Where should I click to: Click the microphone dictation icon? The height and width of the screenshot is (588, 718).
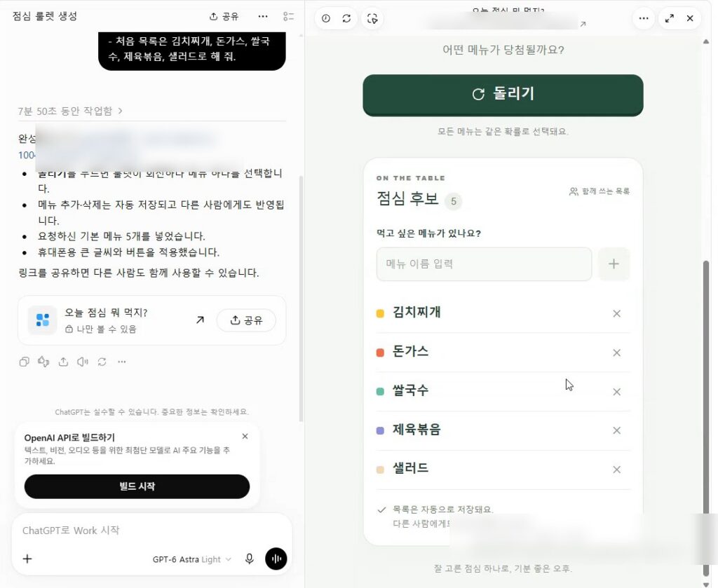click(x=249, y=559)
